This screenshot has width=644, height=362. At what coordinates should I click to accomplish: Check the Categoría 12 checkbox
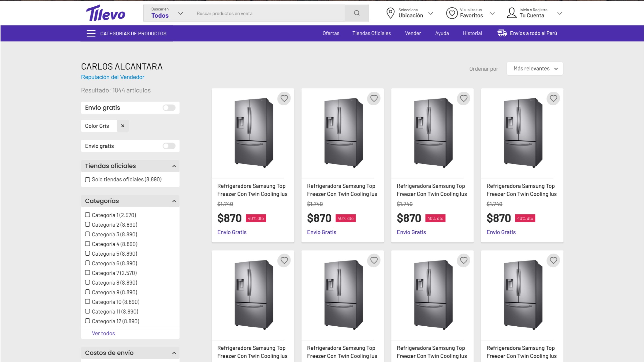click(x=87, y=321)
